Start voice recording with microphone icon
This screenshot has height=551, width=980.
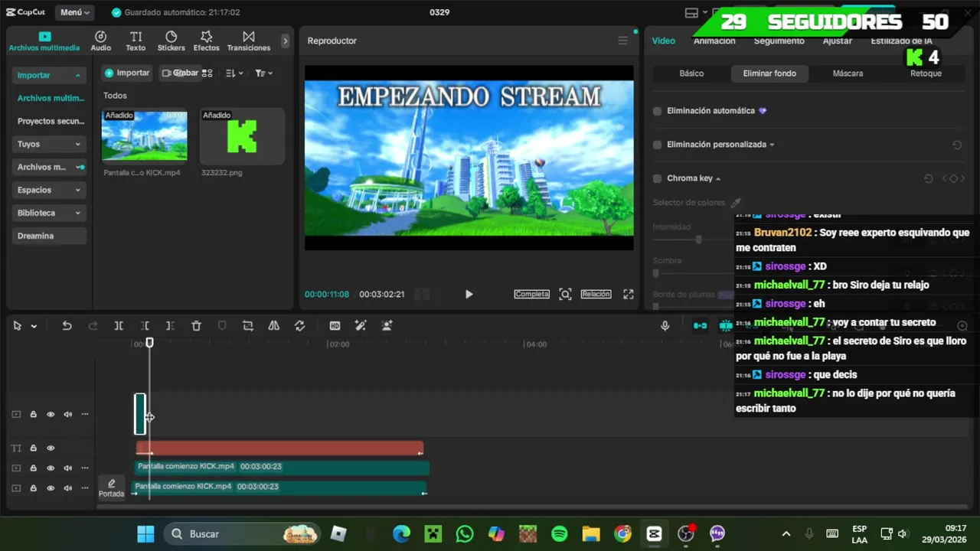(665, 325)
